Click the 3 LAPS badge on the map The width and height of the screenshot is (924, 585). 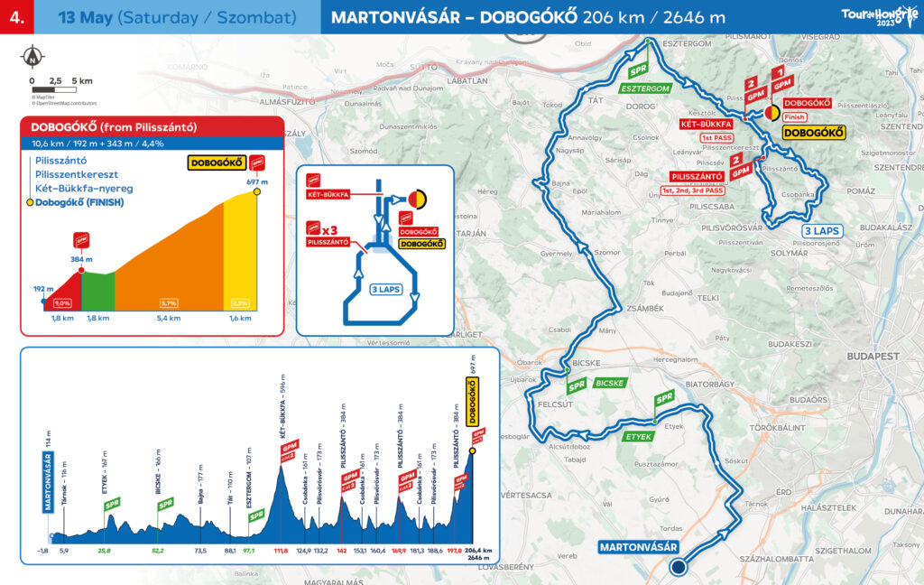point(821,230)
